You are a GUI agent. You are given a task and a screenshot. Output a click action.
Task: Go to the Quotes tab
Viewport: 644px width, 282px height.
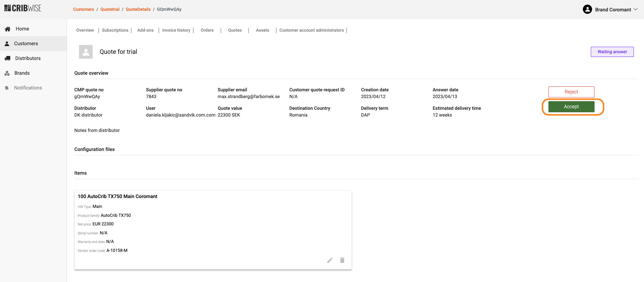point(235,30)
